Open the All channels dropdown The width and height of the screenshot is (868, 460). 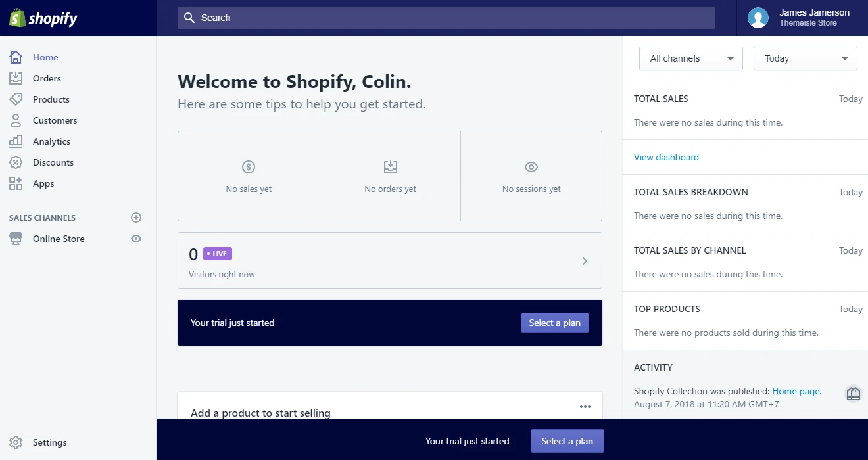click(690, 58)
